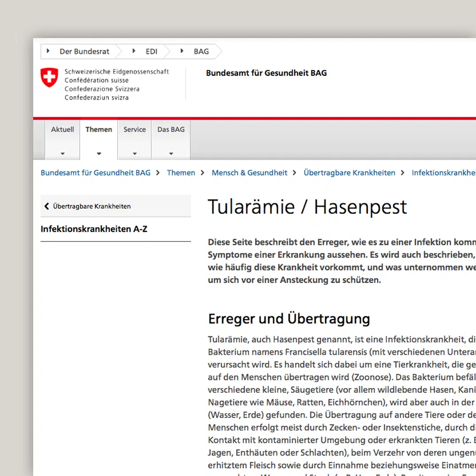Image resolution: width=476 pixels, height=476 pixels.
Task: Click the Erreger und Übertragung section heading
Action: click(x=289, y=319)
